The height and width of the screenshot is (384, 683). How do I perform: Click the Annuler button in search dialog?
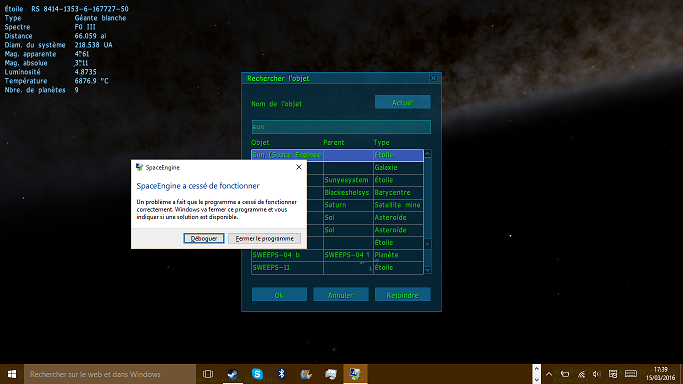pyautogui.click(x=341, y=295)
